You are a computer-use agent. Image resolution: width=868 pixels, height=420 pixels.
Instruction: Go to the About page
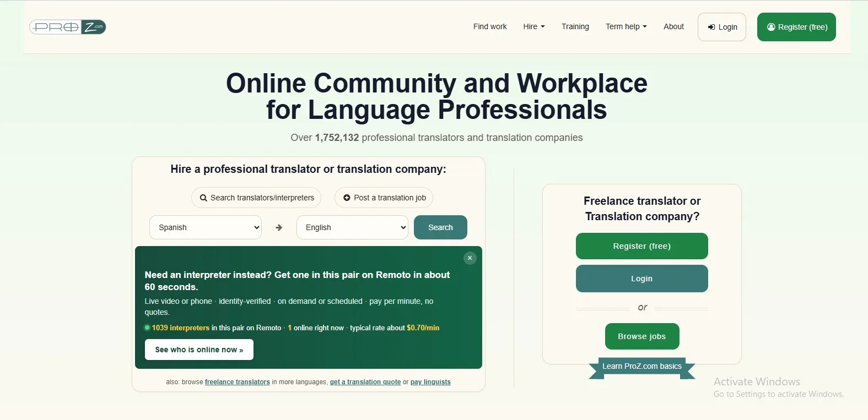[673, 26]
